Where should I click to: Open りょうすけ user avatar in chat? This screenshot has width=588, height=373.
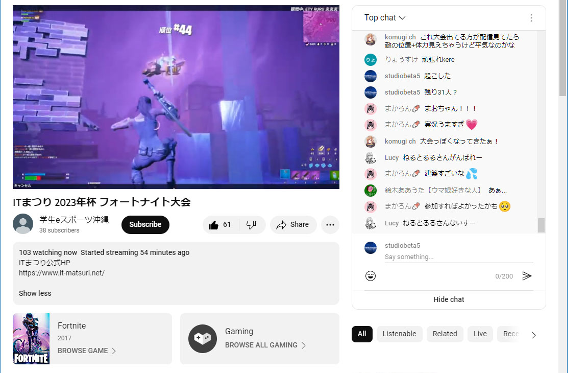tap(371, 60)
